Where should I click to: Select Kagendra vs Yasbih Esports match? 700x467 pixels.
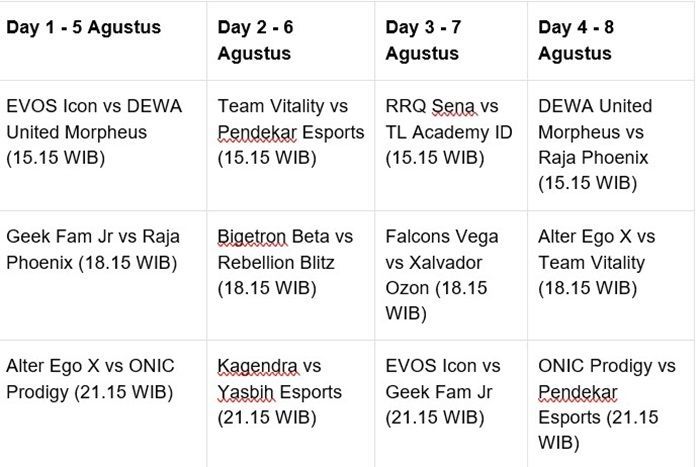pos(279,392)
